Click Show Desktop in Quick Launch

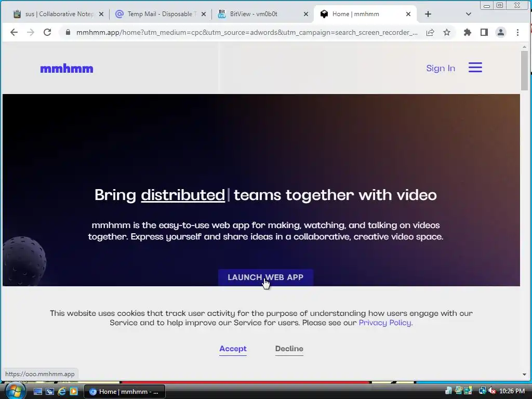click(37, 392)
